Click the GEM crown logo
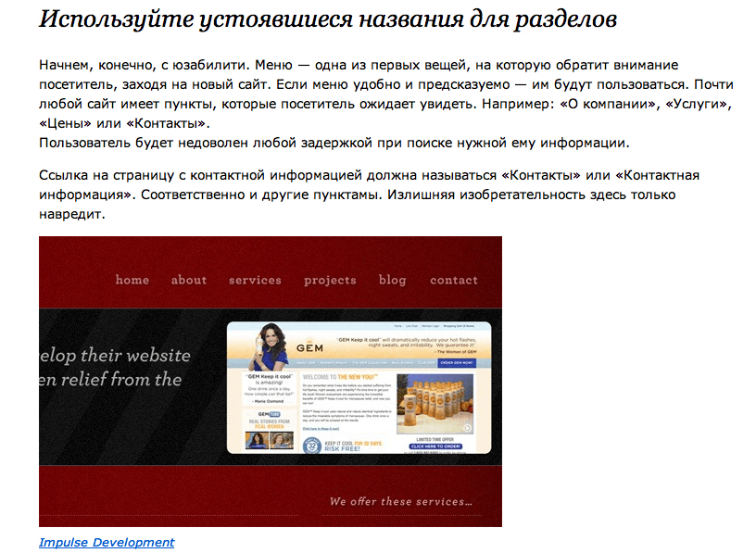Viewport: 756px width, 553px height. point(309,345)
